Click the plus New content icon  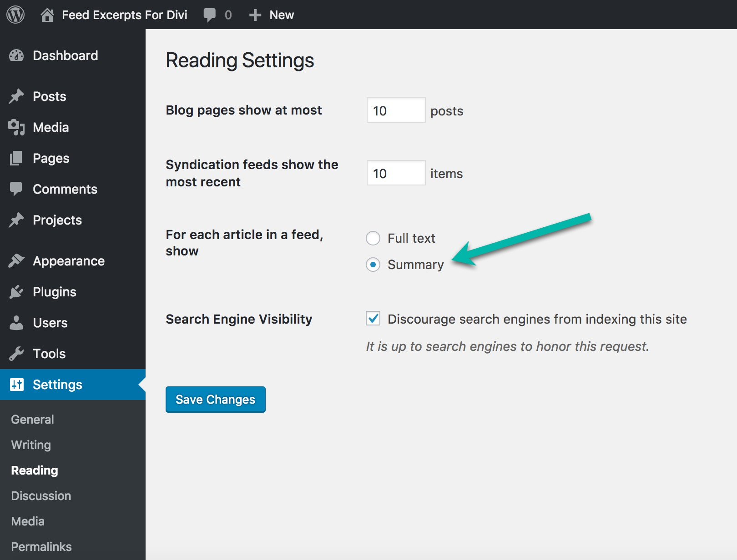[255, 15]
